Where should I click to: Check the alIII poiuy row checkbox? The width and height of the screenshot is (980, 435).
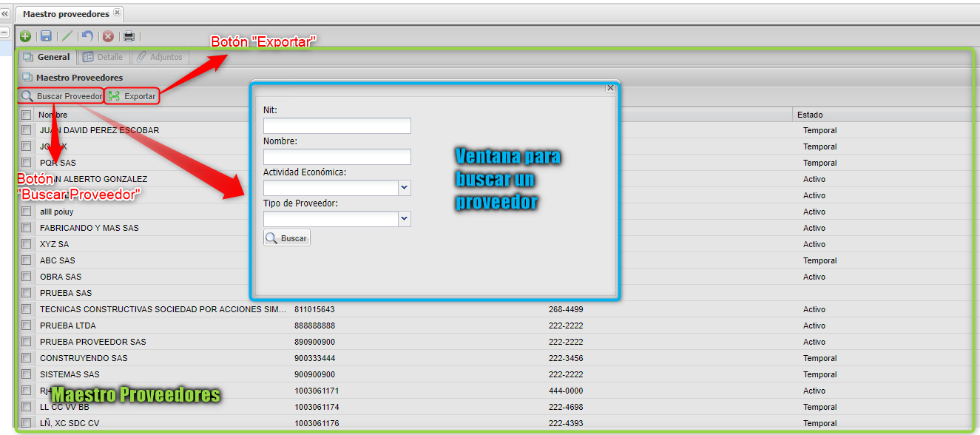click(27, 212)
